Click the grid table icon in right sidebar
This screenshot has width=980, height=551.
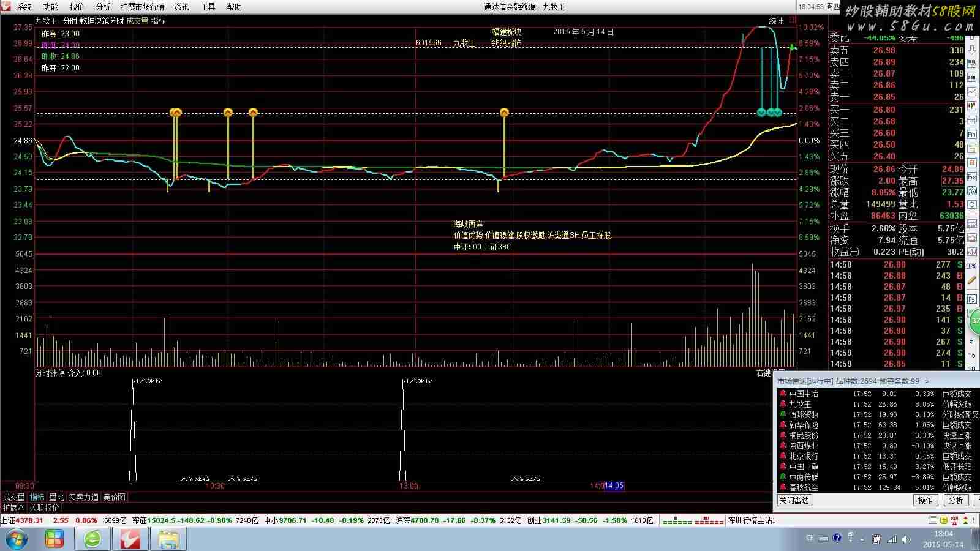[971, 77]
